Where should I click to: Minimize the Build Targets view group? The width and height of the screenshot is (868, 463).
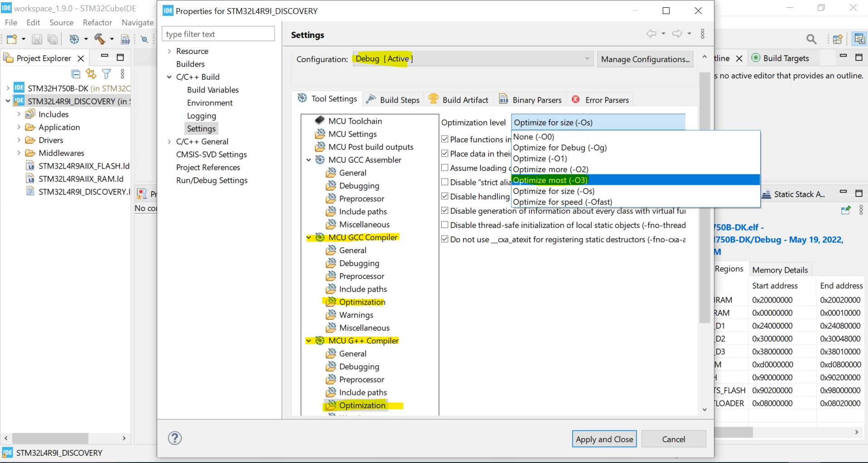(843, 56)
